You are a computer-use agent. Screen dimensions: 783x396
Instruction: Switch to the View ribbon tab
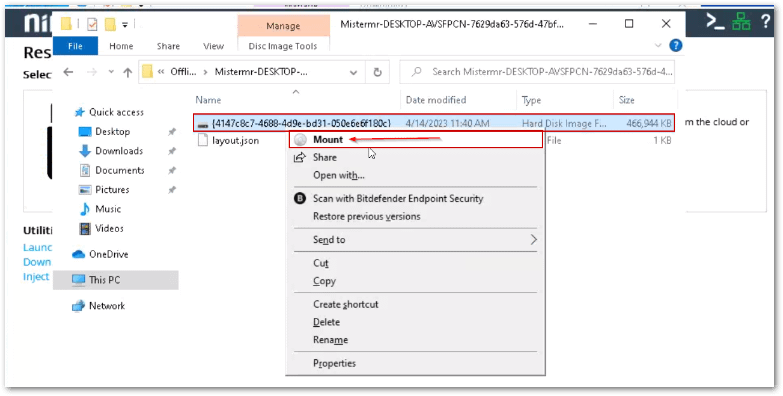pyautogui.click(x=213, y=46)
